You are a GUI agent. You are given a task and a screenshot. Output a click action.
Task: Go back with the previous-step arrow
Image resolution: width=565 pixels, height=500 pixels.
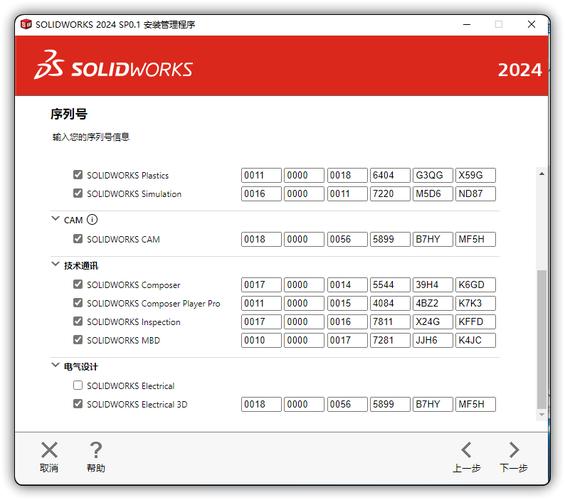click(466, 450)
